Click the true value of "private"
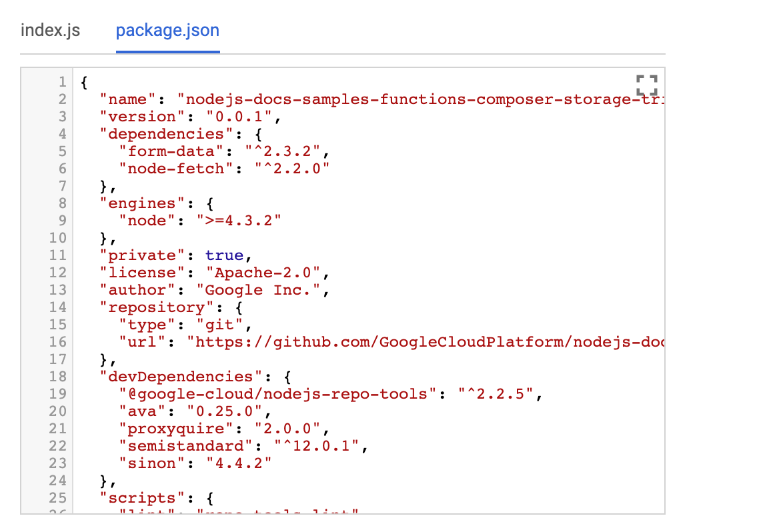 point(225,255)
